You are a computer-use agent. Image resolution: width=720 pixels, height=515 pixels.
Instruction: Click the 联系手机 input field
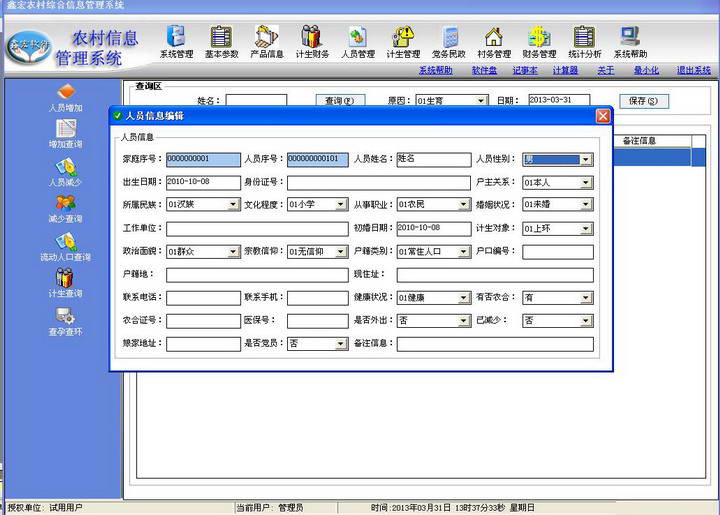point(317,298)
